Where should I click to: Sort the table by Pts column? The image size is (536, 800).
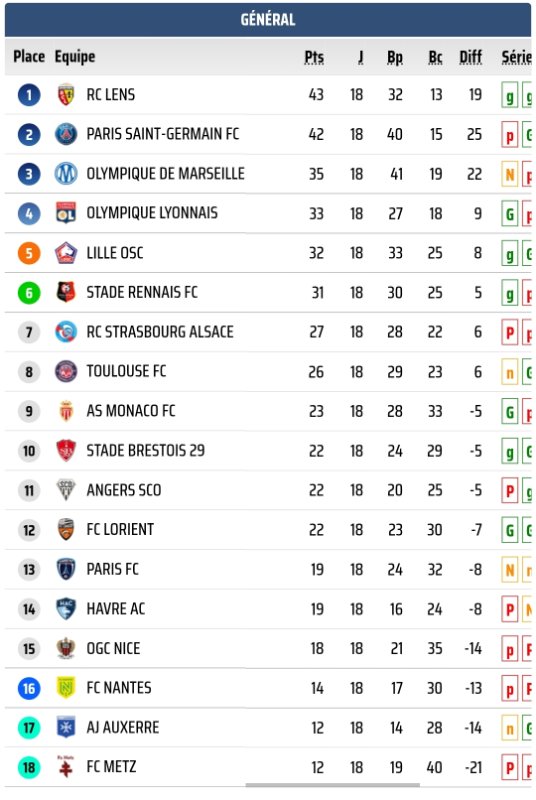click(x=314, y=57)
